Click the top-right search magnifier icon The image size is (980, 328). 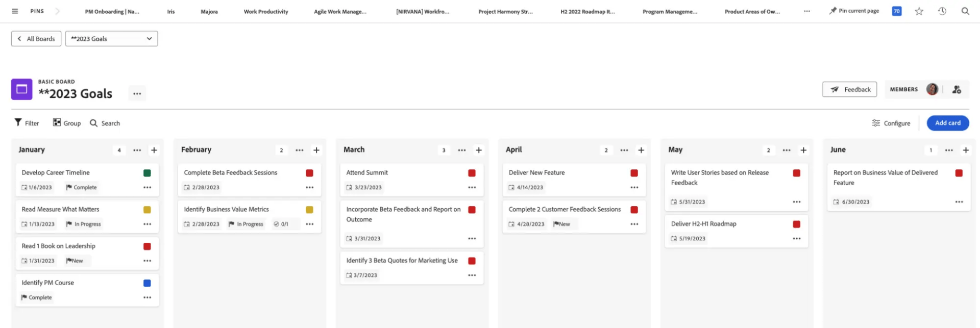point(965,11)
